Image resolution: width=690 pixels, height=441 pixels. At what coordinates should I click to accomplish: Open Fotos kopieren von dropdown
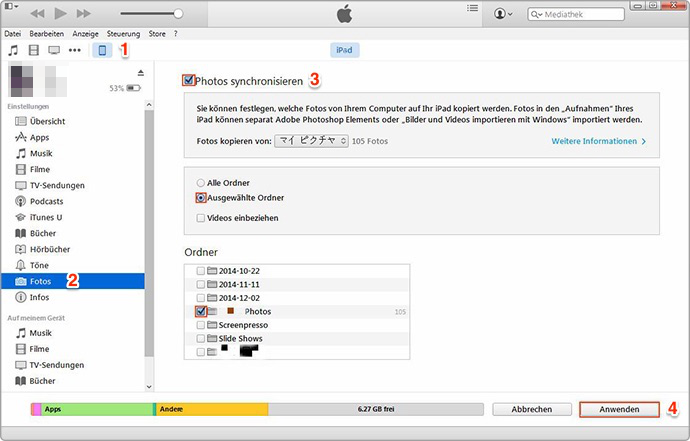click(311, 141)
